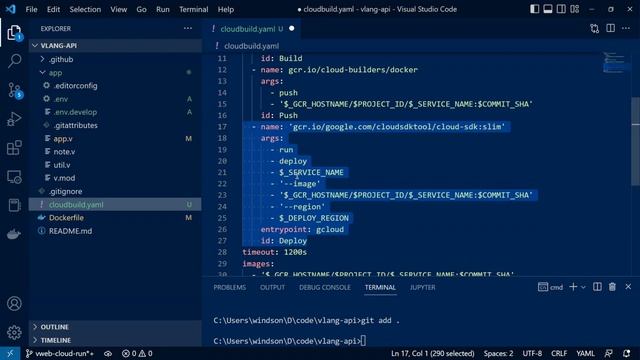This screenshot has height=360, width=640.
Task: Open the File menu
Action: (31, 9)
